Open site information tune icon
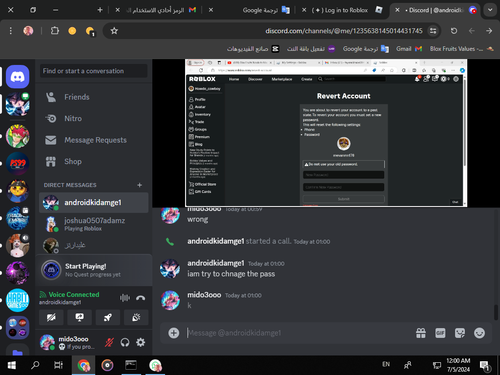 point(433,31)
